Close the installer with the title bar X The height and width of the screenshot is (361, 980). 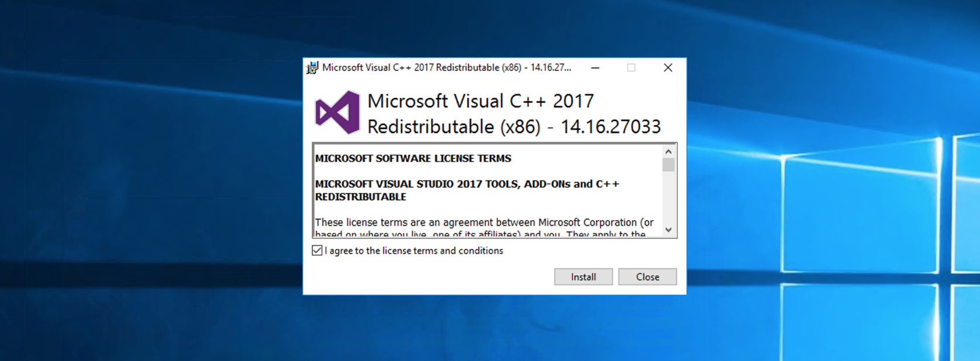tap(668, 68)
